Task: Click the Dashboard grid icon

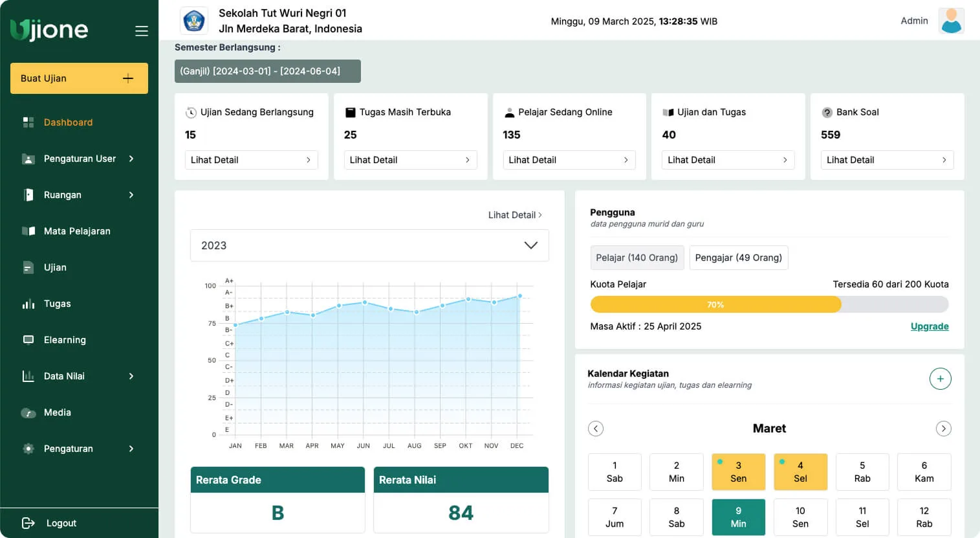Action: 28,122
